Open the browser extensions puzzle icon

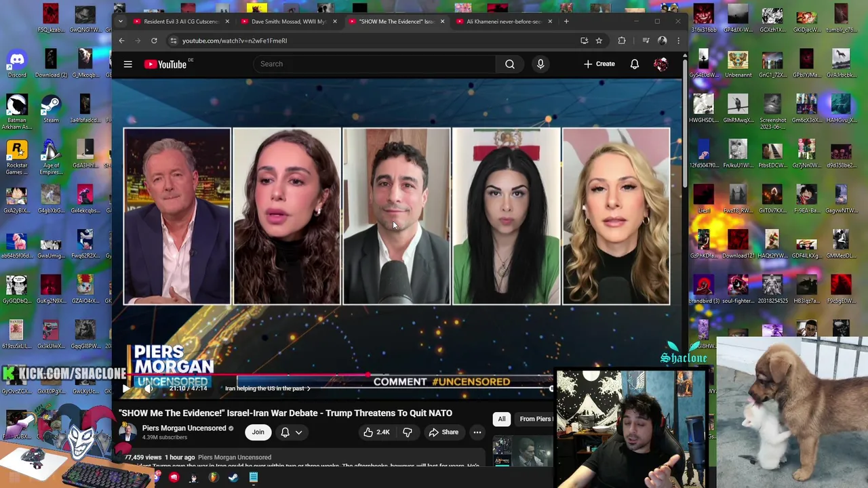pos(621,41)
